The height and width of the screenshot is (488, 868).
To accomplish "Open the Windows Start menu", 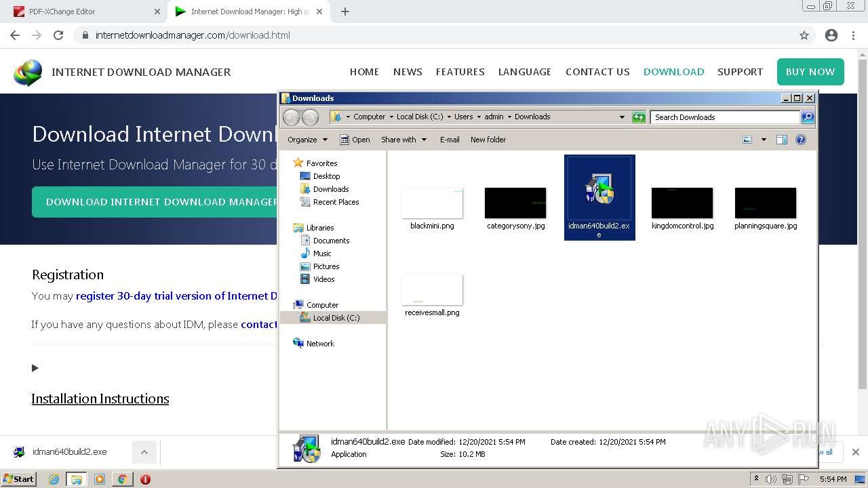I will pyautogui.click(x=18, y=479).
